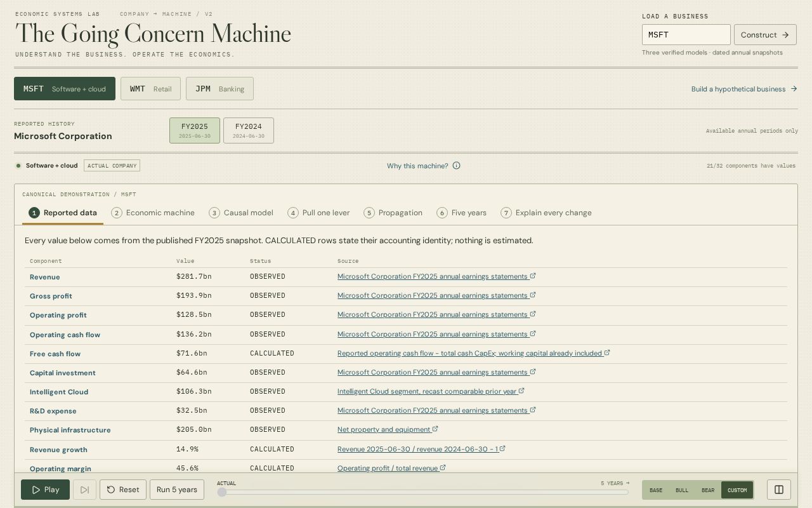
Task: Select the CUSTOM scenario
Action: 737,490
